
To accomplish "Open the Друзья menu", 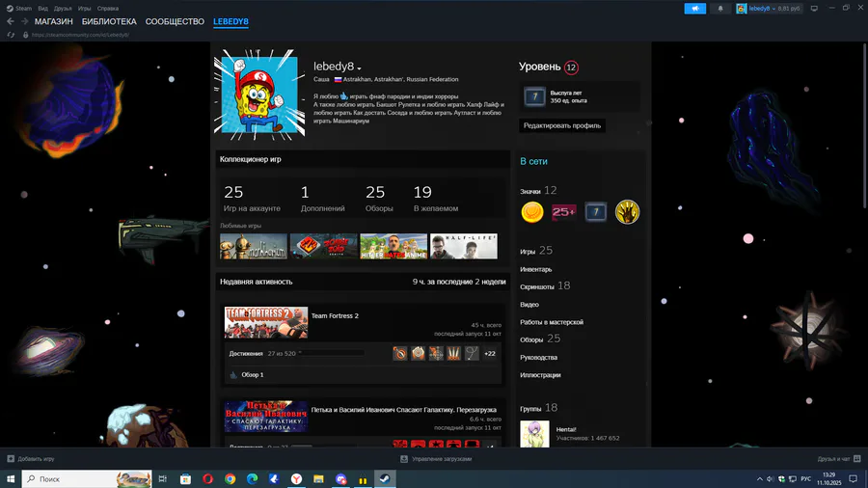I will click(63, 9).
